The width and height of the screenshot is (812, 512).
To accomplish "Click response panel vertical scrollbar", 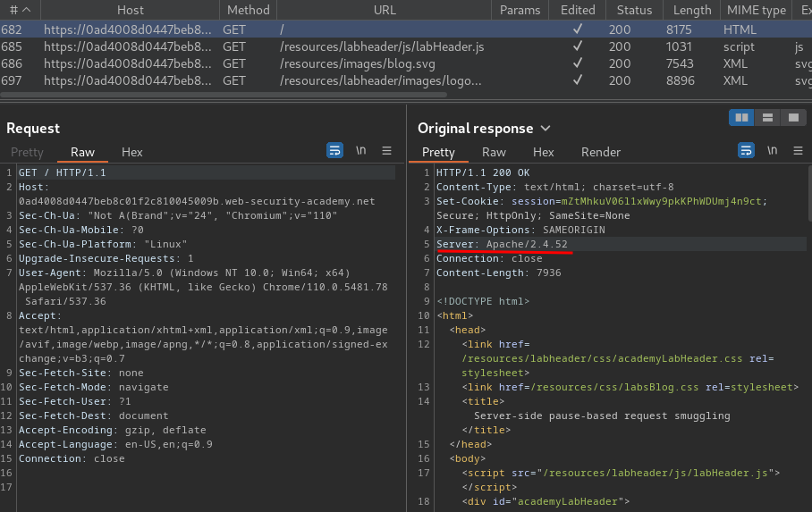I will pyautogui.click(x=809, y=194).
